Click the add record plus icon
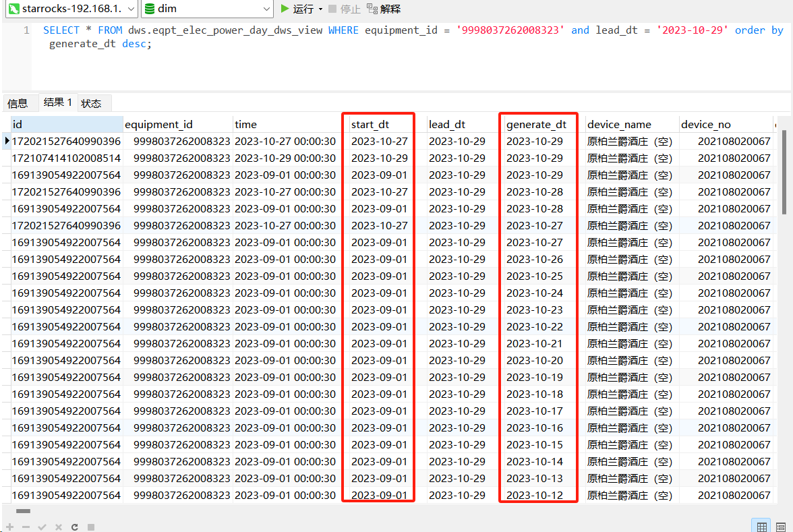The height and width of the screenshot is (532, 793). pos(9,527)
